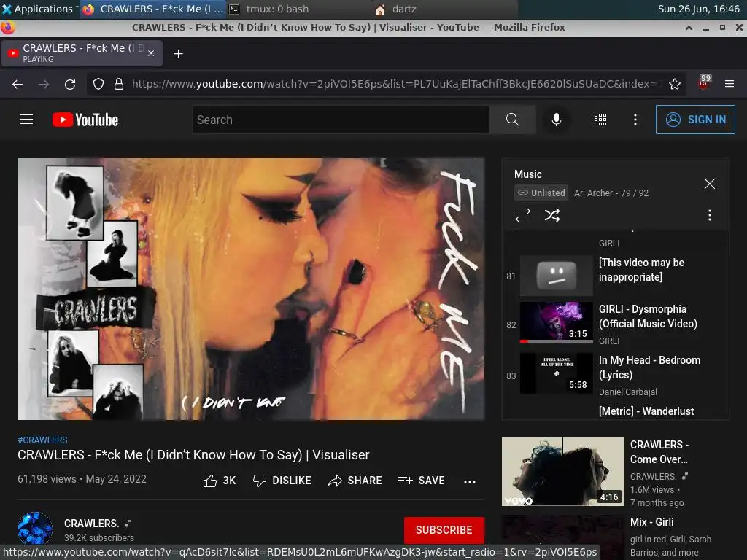Viewport: 747px width, 560px height.
Task: Close the CRAWLERS browser tab
Action: 151,53
